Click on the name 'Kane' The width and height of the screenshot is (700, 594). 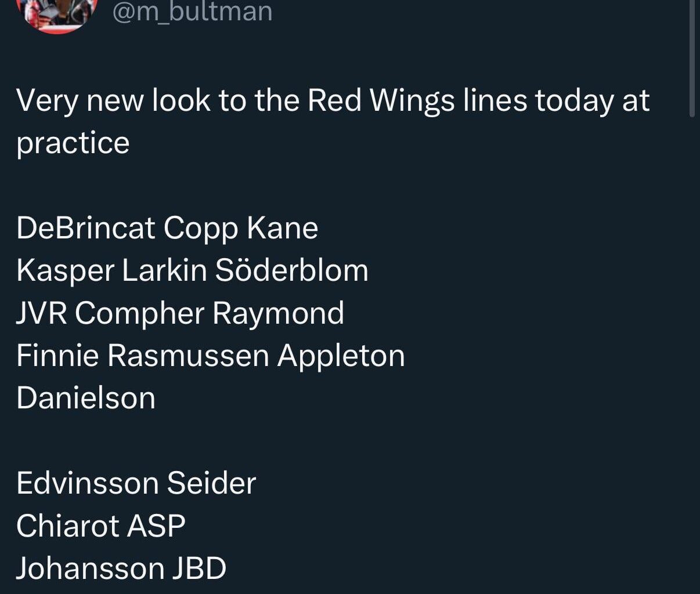point(282,227)
